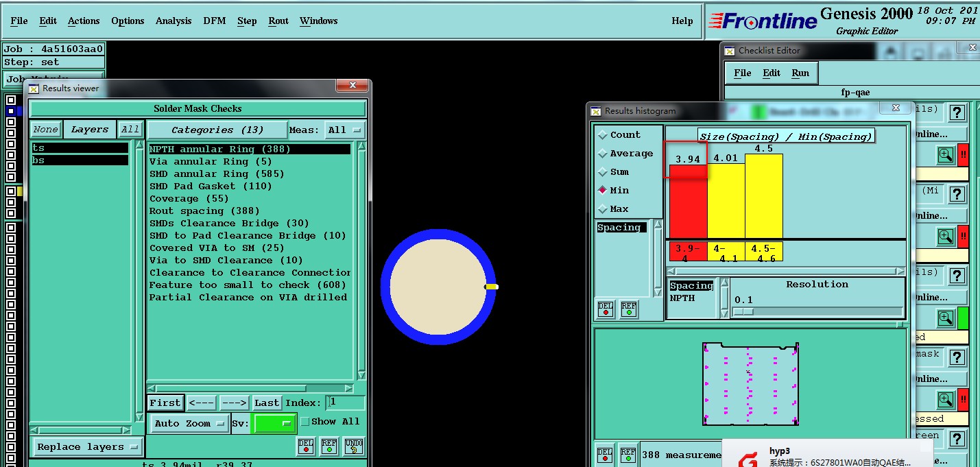Image resolution: width=980 pixels, height=467 pixels.
Task: Select SMD Pad Gasket (110) category
Action: (x=211, y=186)
